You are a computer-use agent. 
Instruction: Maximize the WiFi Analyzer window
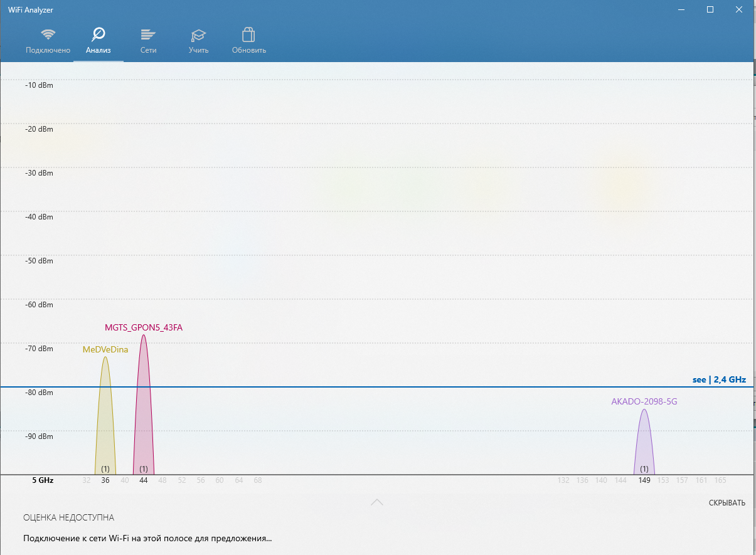click(710, 9)
